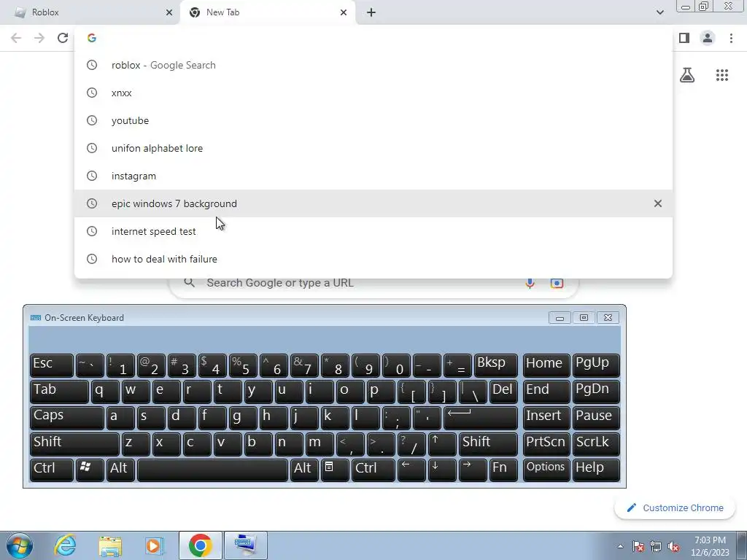Remove 'epic windows 7 background' suggestion with X
747x560 pixels.
657,203
